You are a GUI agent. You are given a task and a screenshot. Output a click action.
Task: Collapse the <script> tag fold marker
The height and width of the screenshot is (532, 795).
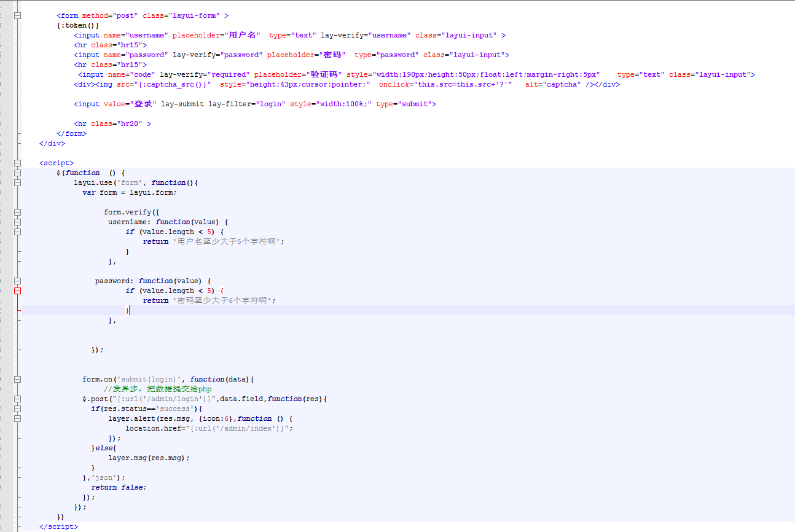[17, 163]
